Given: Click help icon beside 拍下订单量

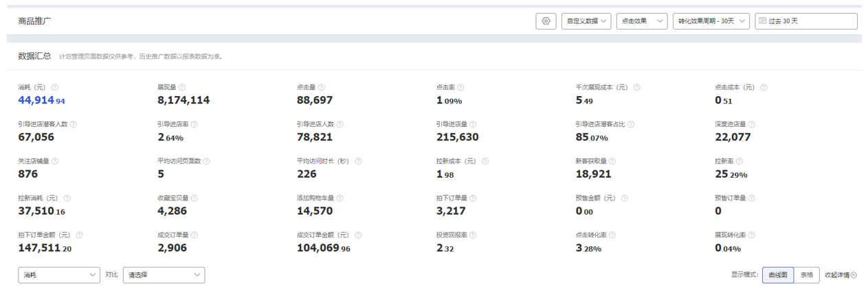Looking at the screenshot, I should point(473,198).
